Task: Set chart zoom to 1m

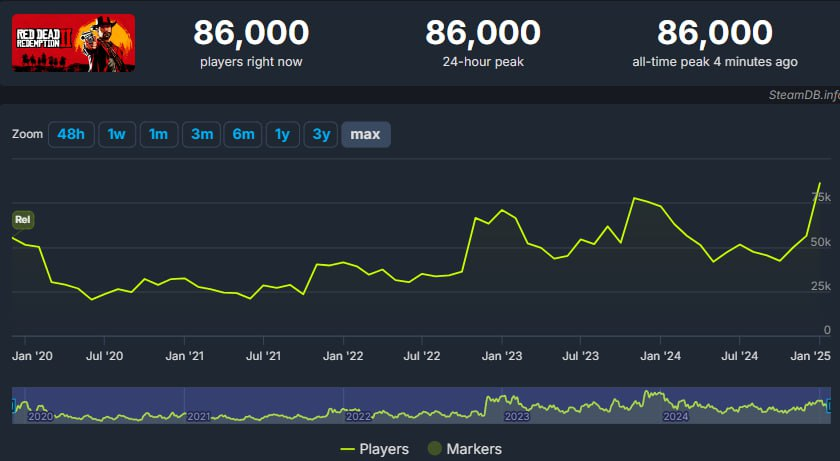Action: tap(159, 134)
